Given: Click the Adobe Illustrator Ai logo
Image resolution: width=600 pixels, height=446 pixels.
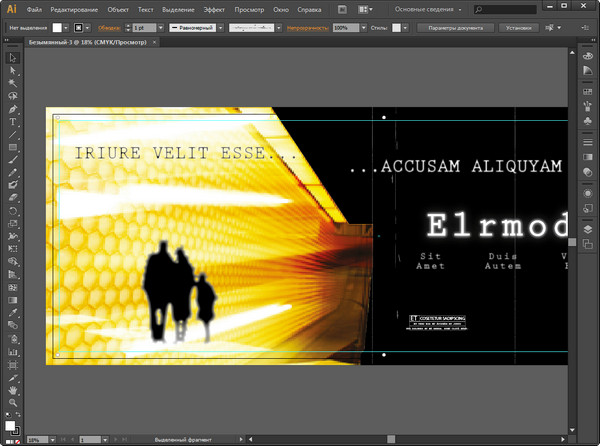Looking at the screenshot, I should coord(12,9).
